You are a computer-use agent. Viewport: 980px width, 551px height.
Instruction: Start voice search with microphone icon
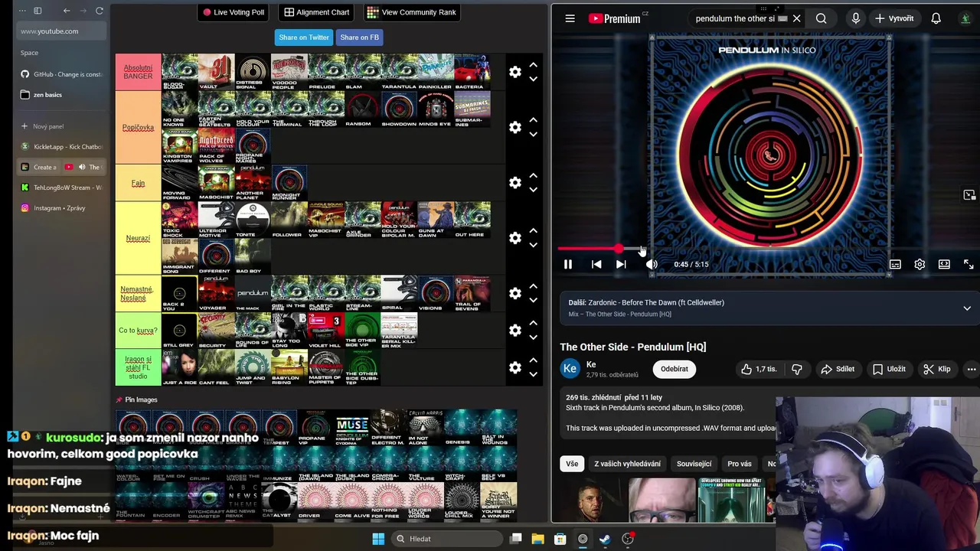(855, 18)
